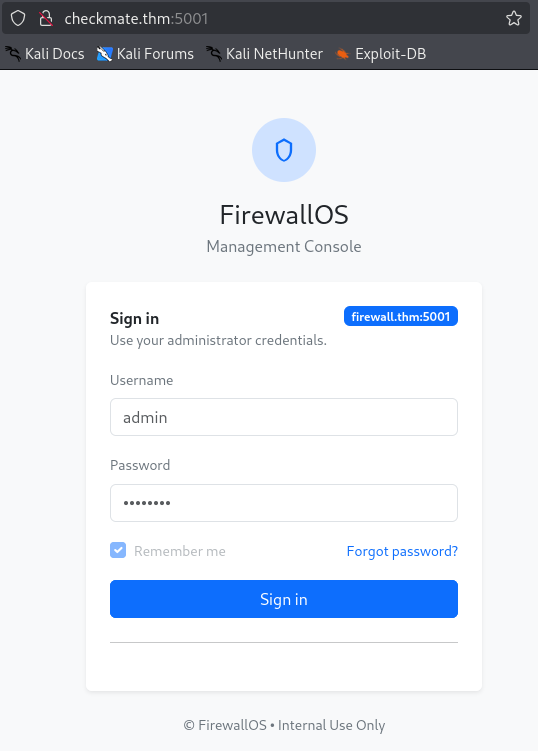Open the Exploit-DB bookmark
This screenshot has height=751, width=538.
coord(381,54)
